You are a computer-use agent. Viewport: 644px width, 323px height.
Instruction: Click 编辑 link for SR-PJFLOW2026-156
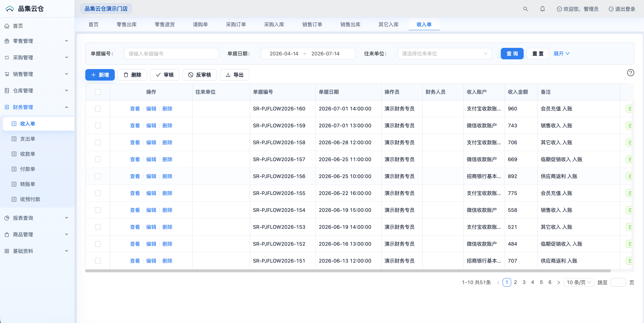pos(151,176)
